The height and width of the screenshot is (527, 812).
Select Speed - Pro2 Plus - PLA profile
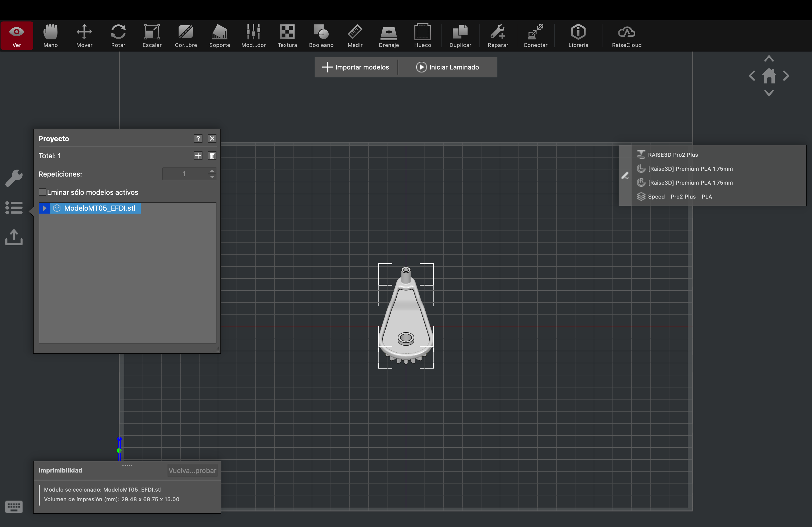(x=680, y=197)
